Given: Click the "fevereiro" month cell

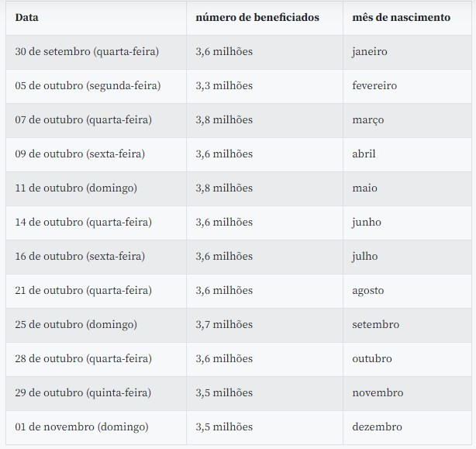Looking at the screenshot, I should pyautogui.click(x=374, y=85).
